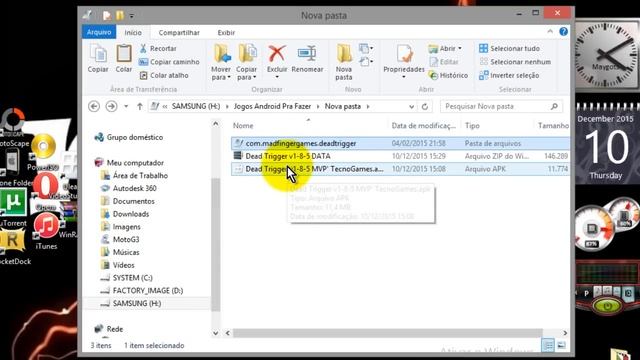The image size is (640, 360).
Task: Open the Copiar para menu
Action: point(247,62)
